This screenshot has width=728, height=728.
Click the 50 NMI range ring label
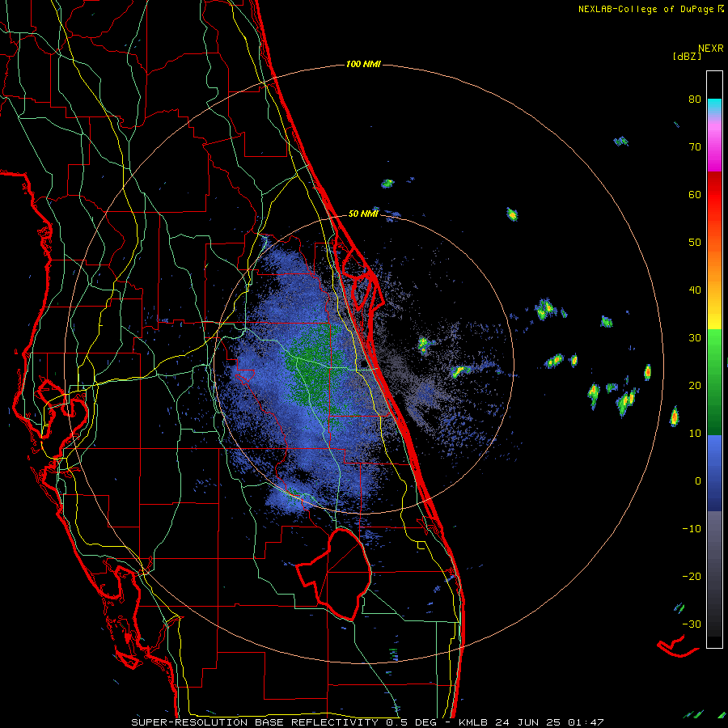[x=363, y=214]
